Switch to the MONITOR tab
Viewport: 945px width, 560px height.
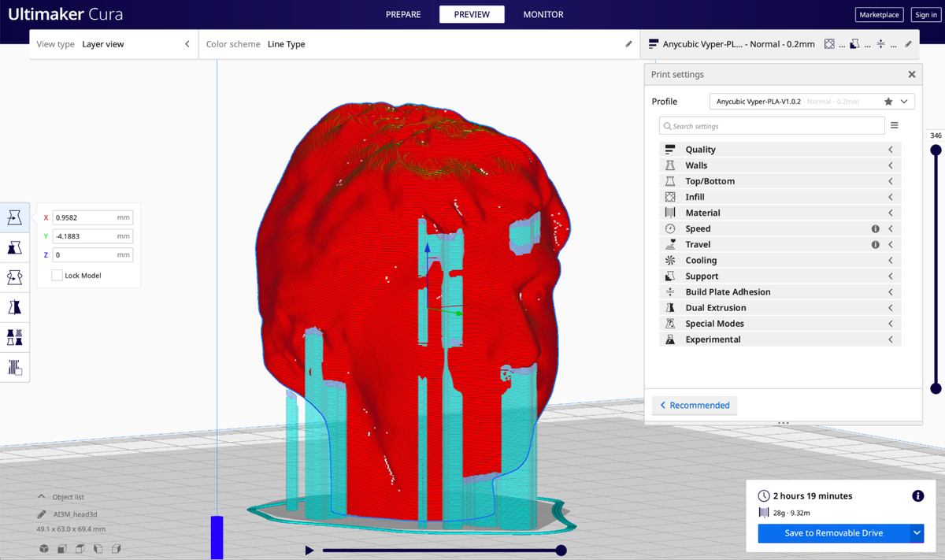coord(543,14)
